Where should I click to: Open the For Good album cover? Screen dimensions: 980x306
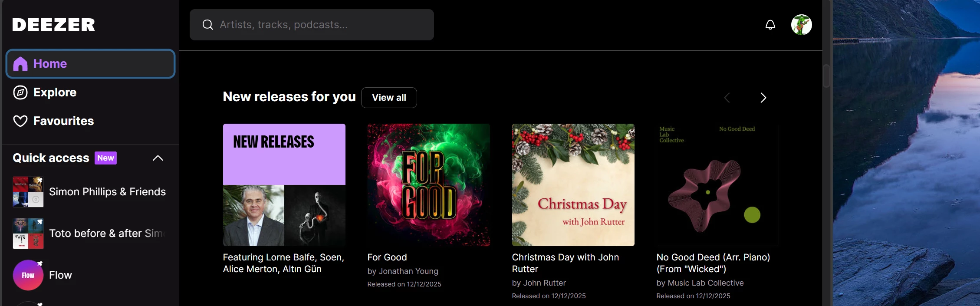(428, 185)
